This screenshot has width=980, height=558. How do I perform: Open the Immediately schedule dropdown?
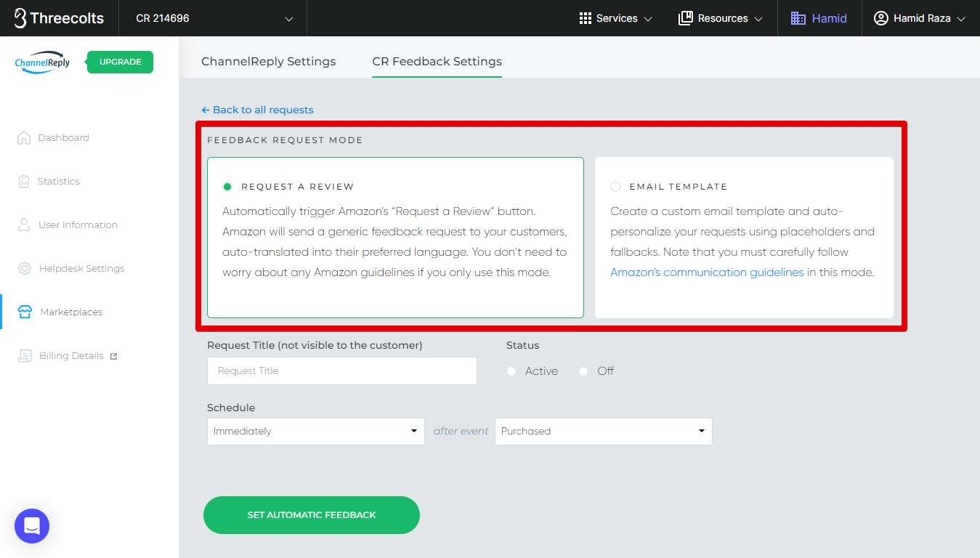click(x=315, y=431)
